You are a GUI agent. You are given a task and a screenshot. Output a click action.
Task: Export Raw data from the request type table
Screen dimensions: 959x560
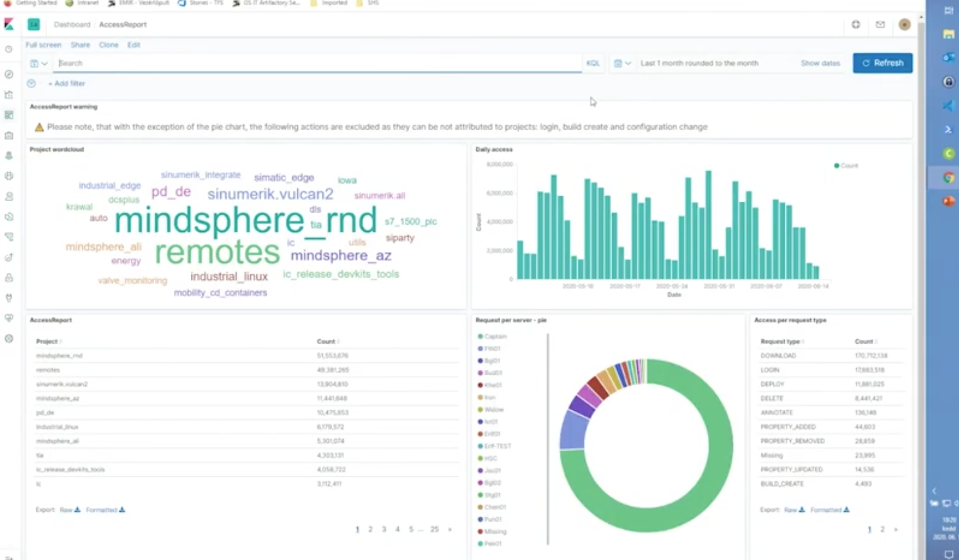pyautogui.click(x=794, y=510)
